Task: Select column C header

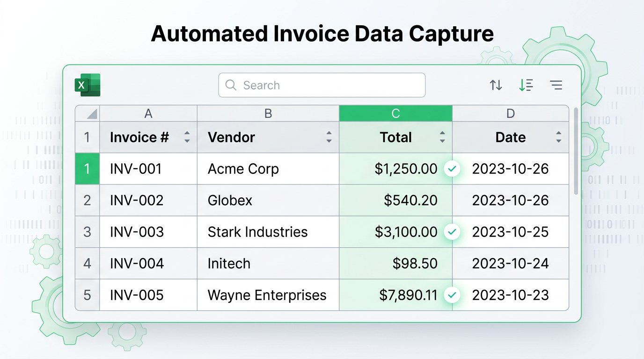Action: [x=395, y=114]
